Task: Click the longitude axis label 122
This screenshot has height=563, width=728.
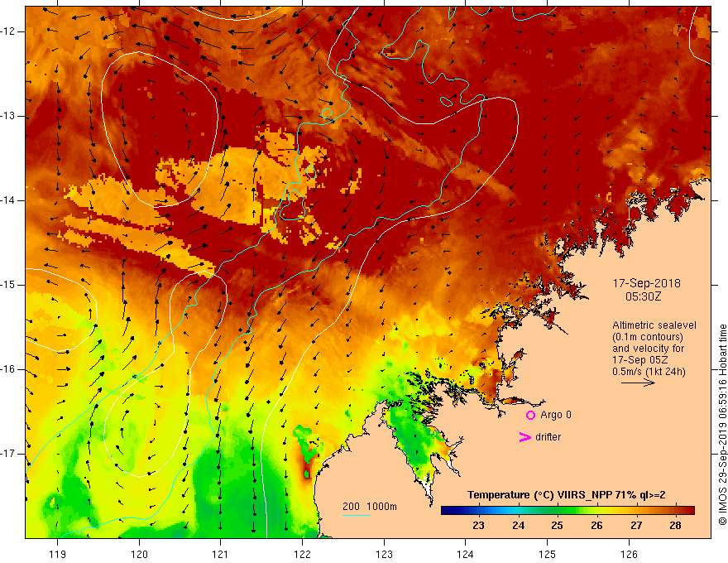Action: point(302,554)
